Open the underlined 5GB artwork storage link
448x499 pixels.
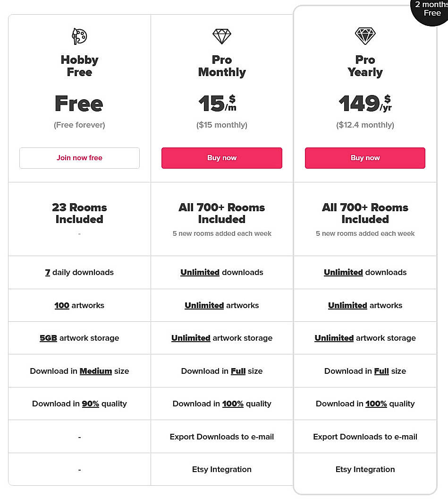tap(48, 338)
